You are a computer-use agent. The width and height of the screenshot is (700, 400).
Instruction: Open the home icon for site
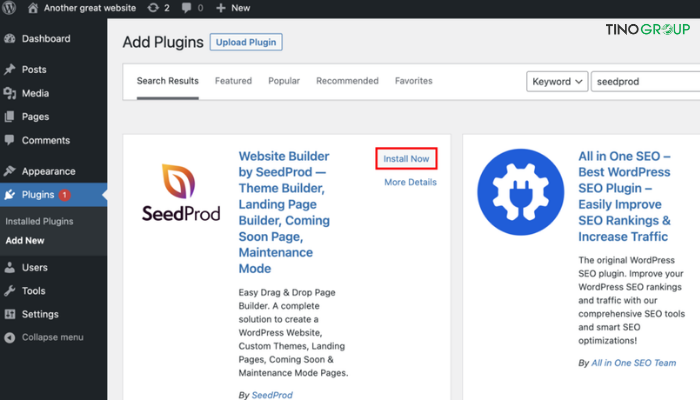[x=33, y=8]
